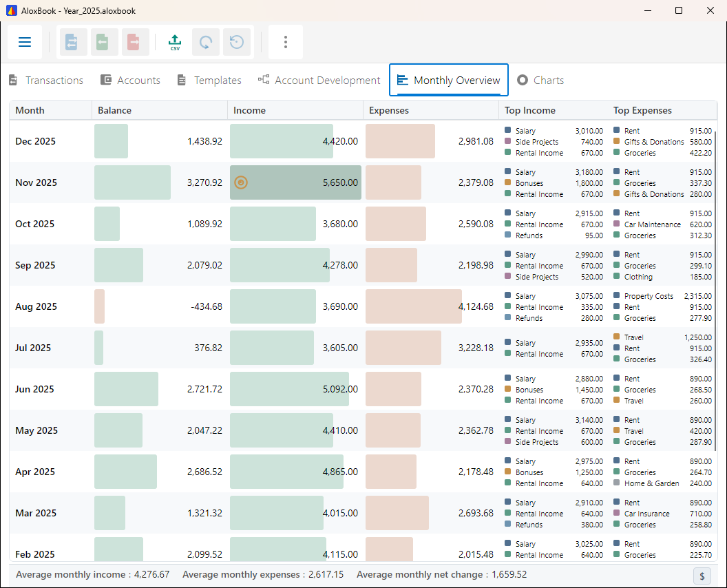Click the Property Costs color square in Aug 2025
The width and height of the screenshot is (727, 588).
click(x=616, y=296)
